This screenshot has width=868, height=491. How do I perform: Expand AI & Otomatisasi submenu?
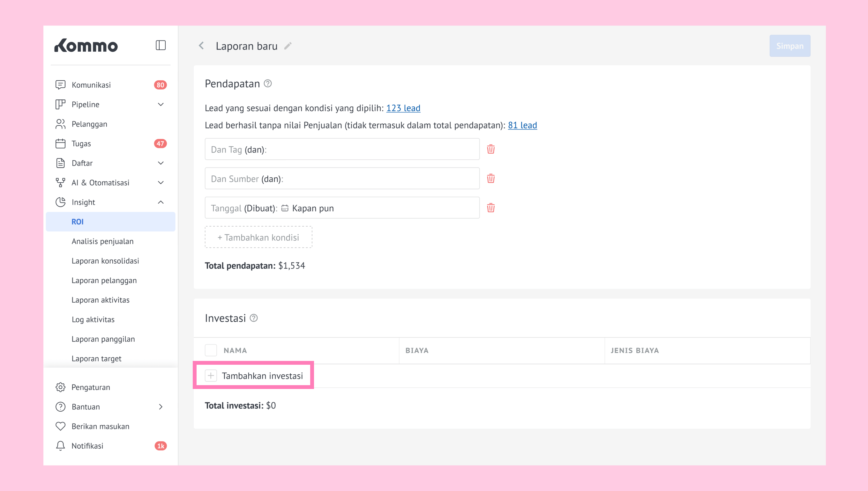pyautogui.click(x=161, y=183)
